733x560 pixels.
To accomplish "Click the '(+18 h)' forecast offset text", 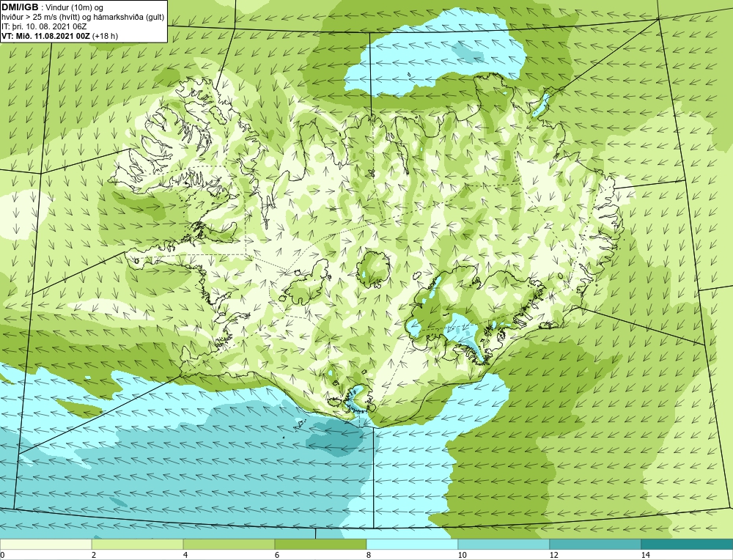I will coord(105,36).
